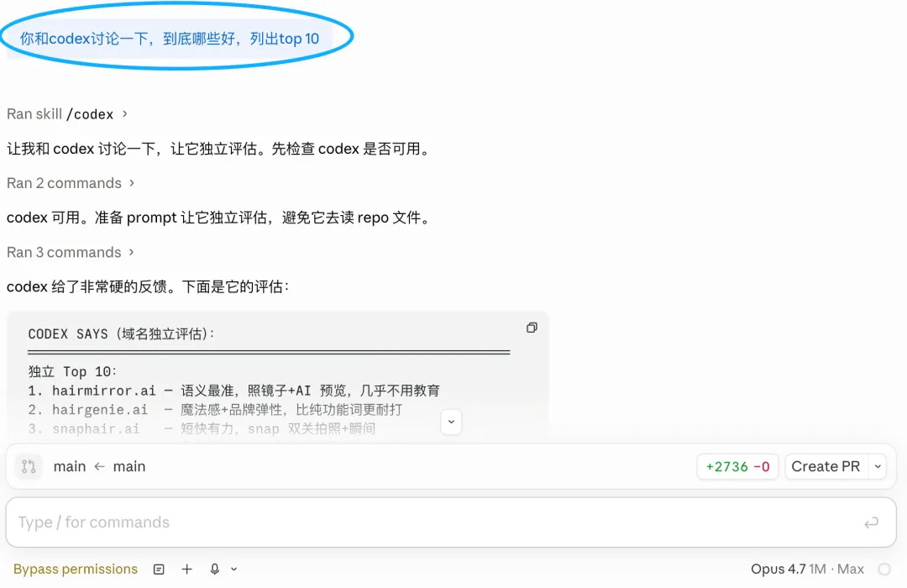
Task: Open the note icon beside Bypass permissions
Action: pos(159,570)
